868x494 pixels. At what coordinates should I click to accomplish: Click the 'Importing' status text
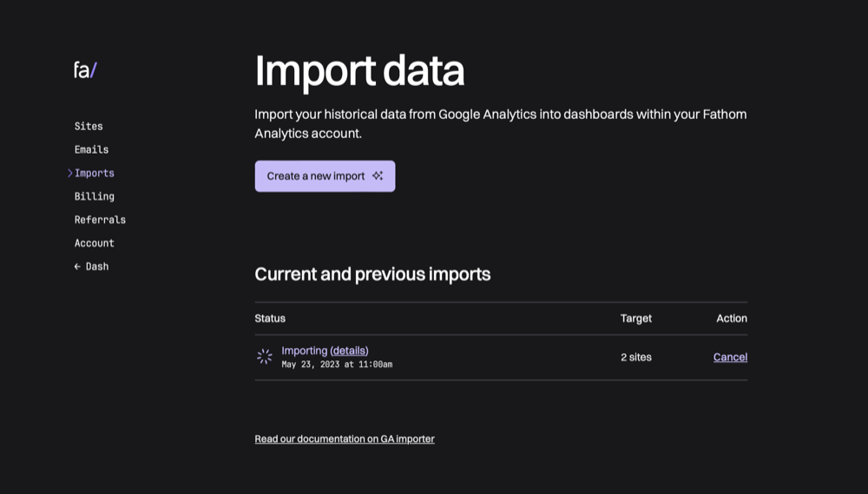tap(305, 351)
